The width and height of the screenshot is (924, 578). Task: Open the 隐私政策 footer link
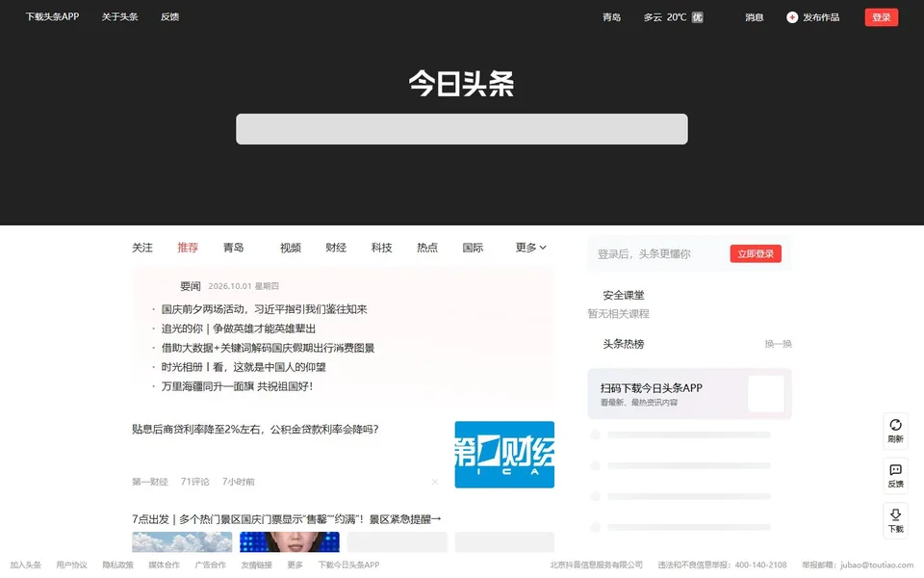[117, 565]
